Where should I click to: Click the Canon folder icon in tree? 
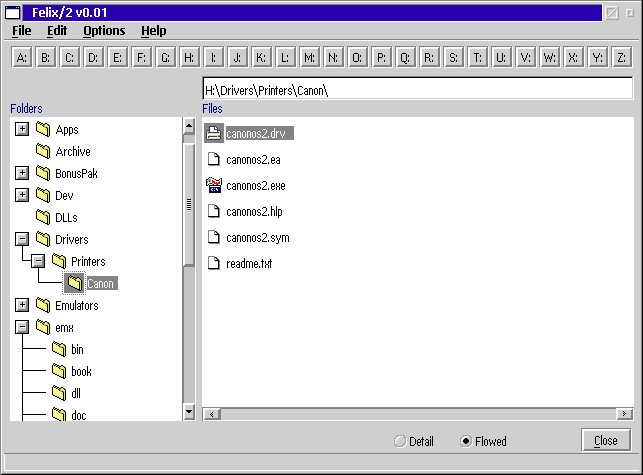click(74, 283)
